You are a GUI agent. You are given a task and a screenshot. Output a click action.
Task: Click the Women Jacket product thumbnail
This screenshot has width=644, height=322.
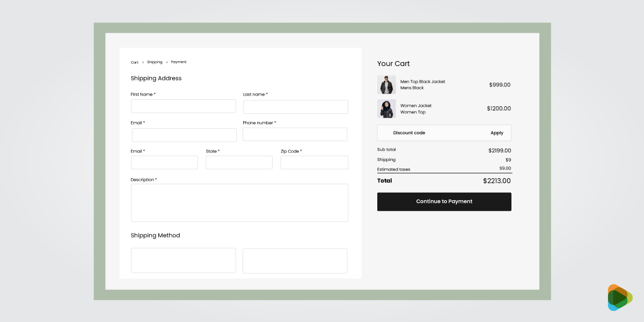tap(386, 109)
